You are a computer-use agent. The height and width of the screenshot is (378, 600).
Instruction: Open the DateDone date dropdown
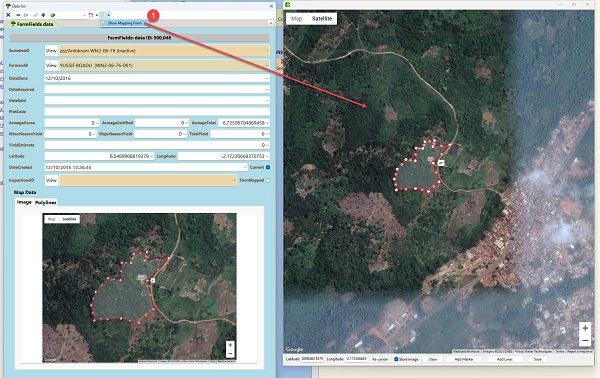pyautogui.click(x=267, y=78)
